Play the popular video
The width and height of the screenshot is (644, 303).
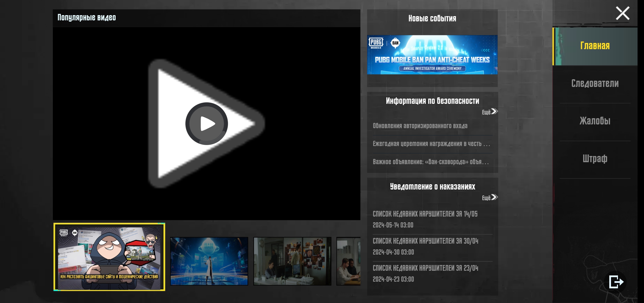206,124
